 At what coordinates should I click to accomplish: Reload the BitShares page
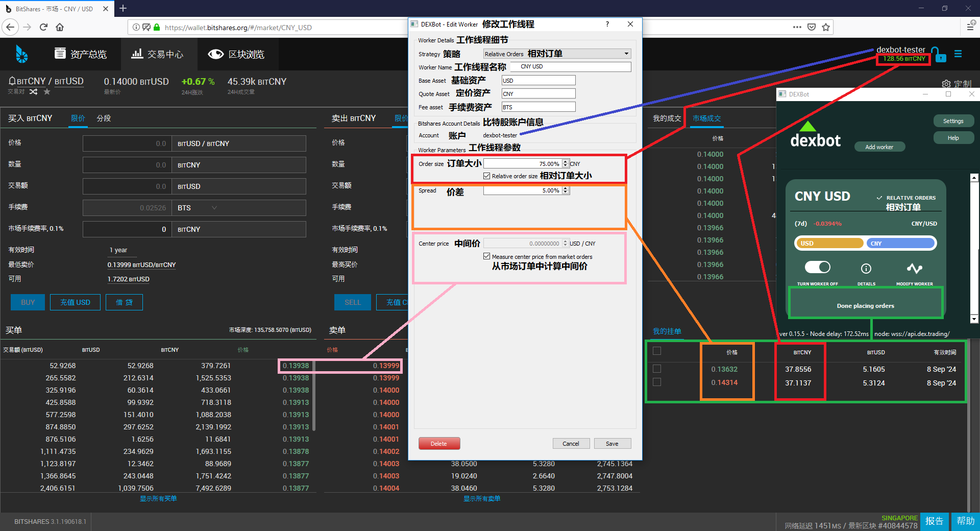point(44,27)
